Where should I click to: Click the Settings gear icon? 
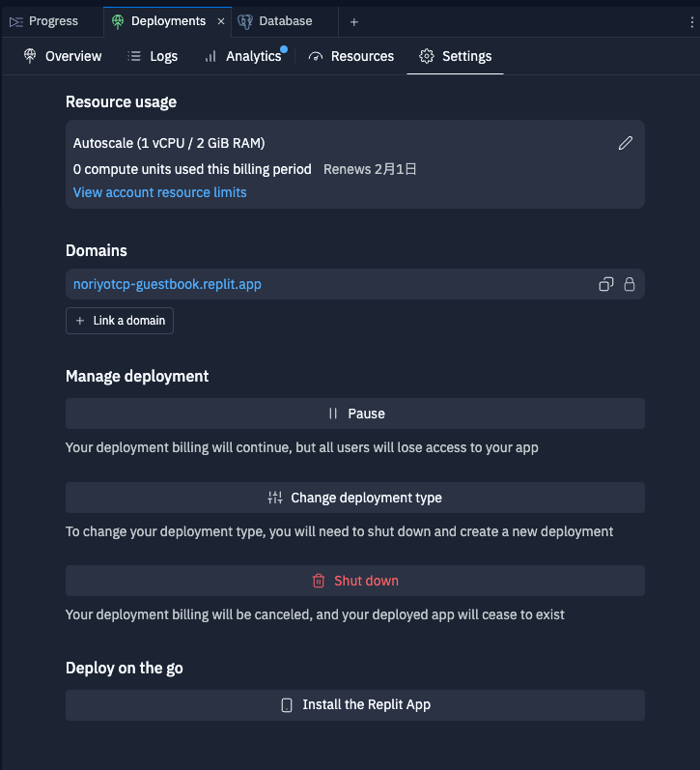426,56
